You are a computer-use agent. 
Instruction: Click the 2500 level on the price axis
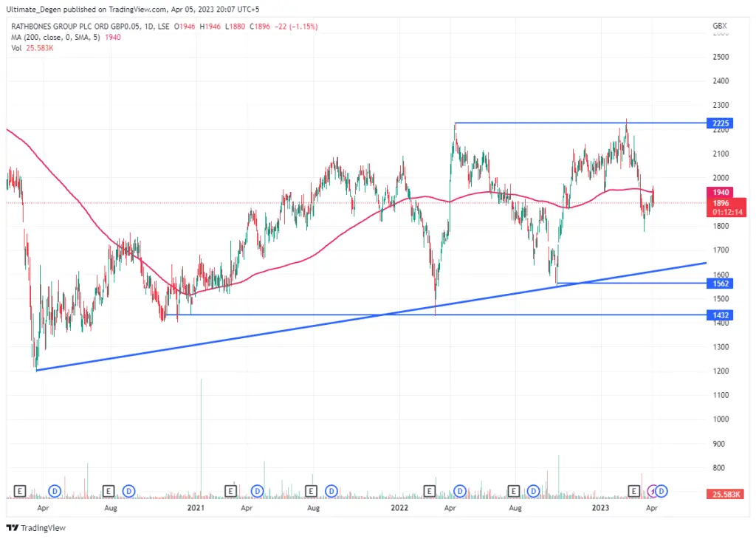tap(721, 57)
